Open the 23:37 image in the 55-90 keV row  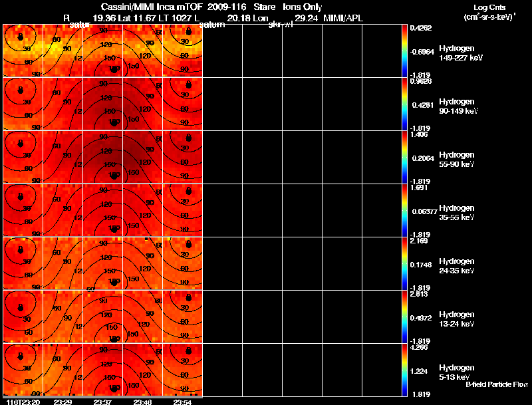tap(103, 157)
